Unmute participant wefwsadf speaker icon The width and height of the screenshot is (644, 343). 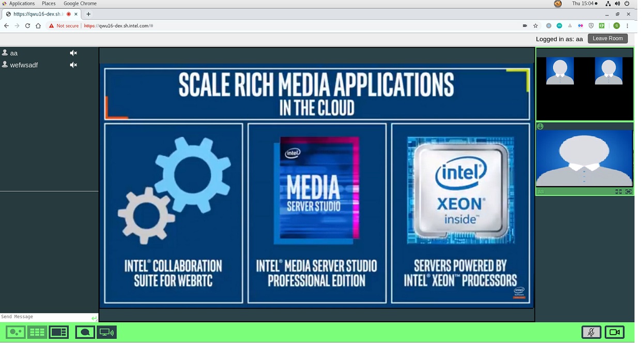73,65
